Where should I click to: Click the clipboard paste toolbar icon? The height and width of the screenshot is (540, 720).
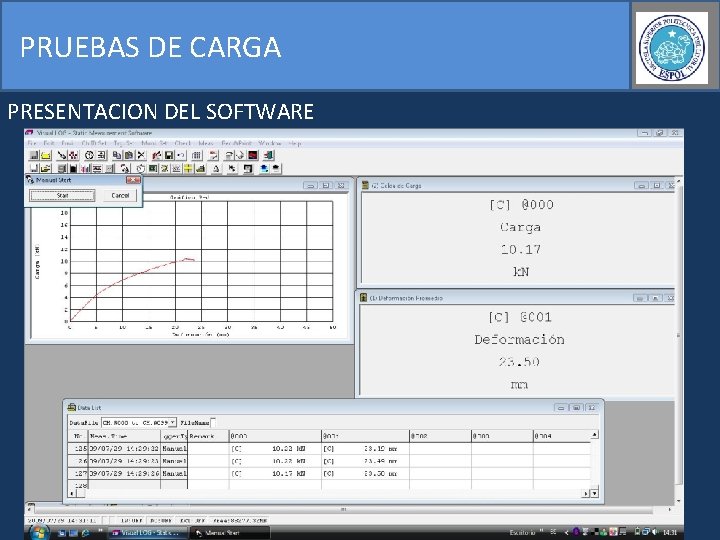(x=129, y=155)
